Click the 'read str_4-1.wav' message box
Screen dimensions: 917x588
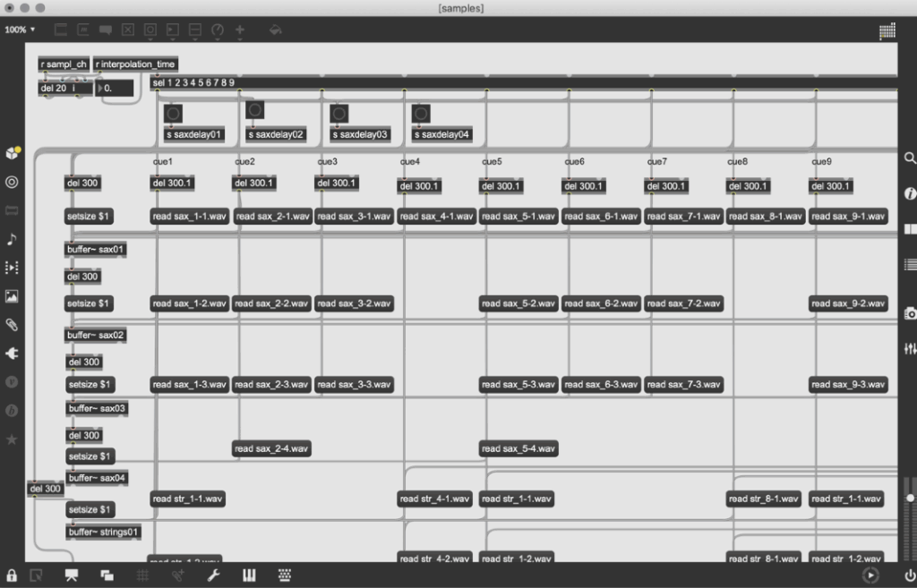click(436, 499)
